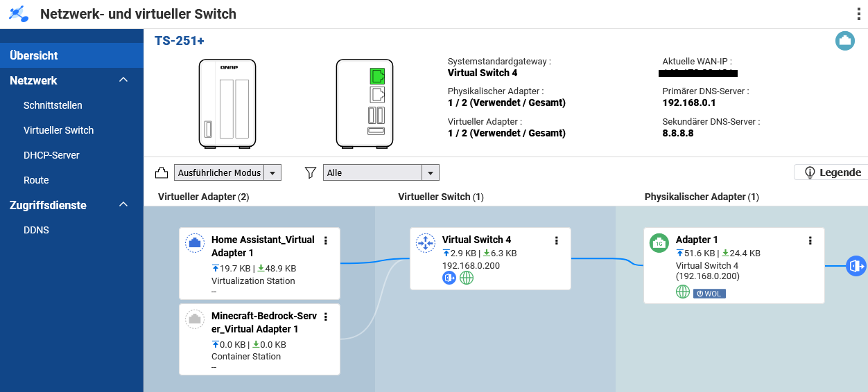868x392 pixels.
Task: Click the teal network icon top right
Action: (844, 41)
